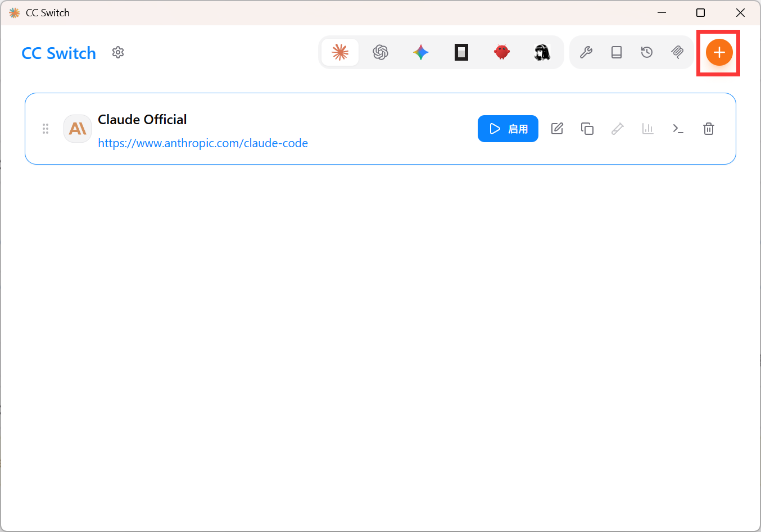This screenshot has width=761, height=532.
Task: Duplicate the Claude Official provider
Action: coord(587,129)
